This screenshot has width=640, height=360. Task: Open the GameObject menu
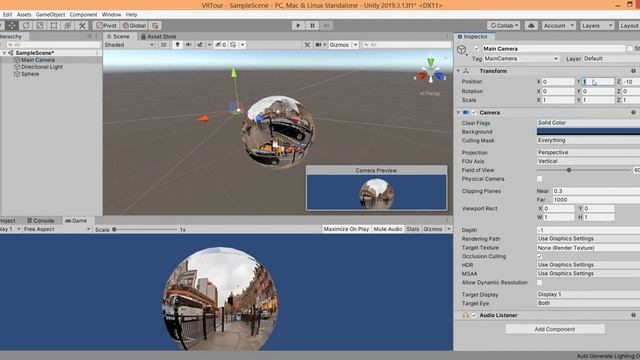pyautogui.click(x=50, y=14)
